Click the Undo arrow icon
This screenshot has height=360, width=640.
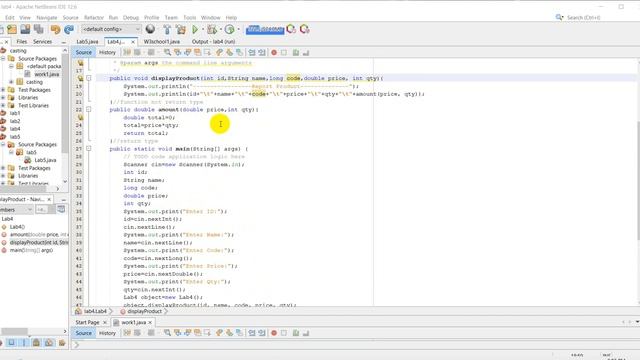tap(55, 29)
